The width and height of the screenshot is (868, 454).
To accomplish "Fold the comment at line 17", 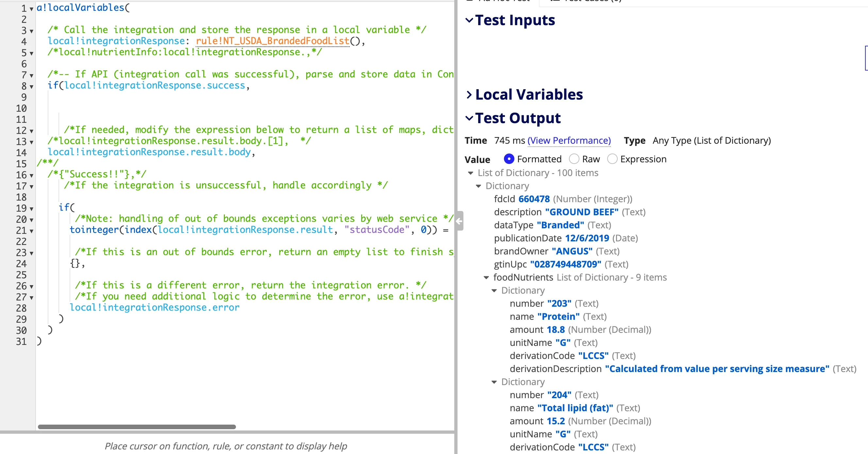I will [x=31, y=186].
